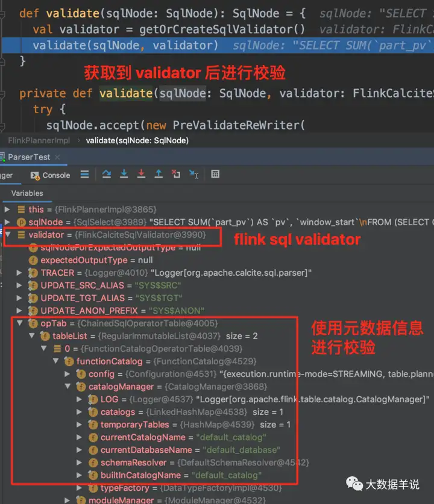Screen dimensions: 434x504
Task: Select the currentDatabaseName "default_database" row
Action: (x=217, y=450)
